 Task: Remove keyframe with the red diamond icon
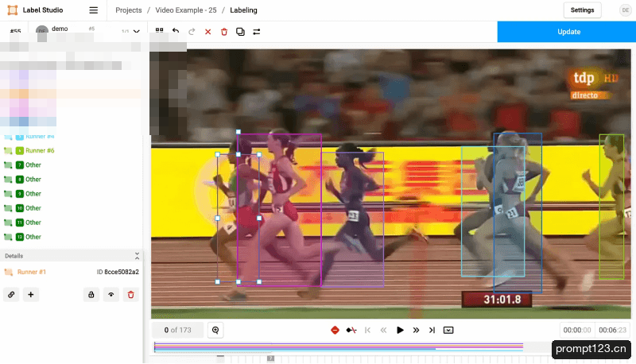point(335,330)
